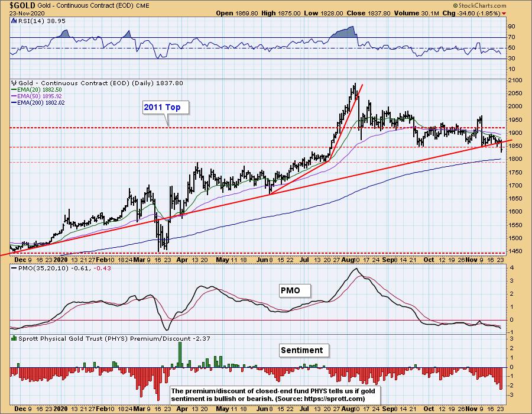Click the Chg -34.60 (-1.85%) value
The image size is (532, 414).
click(x=471, y=13)
